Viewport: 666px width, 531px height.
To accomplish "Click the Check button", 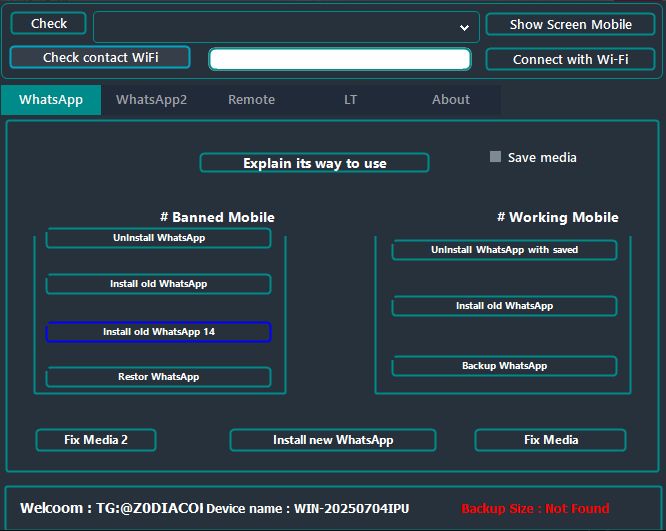I will pos(48,23).
